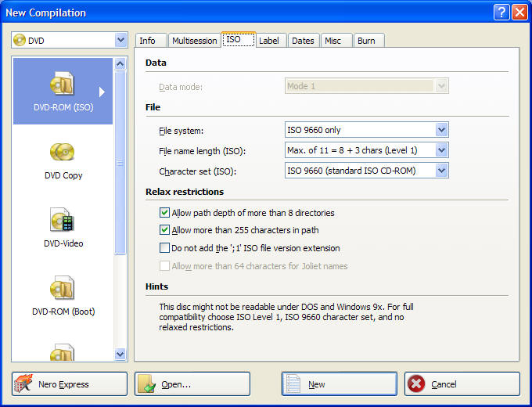This screenshot has height=407, width=532.
Task: Launch Nero Express button
Action: tap(70, 384)
